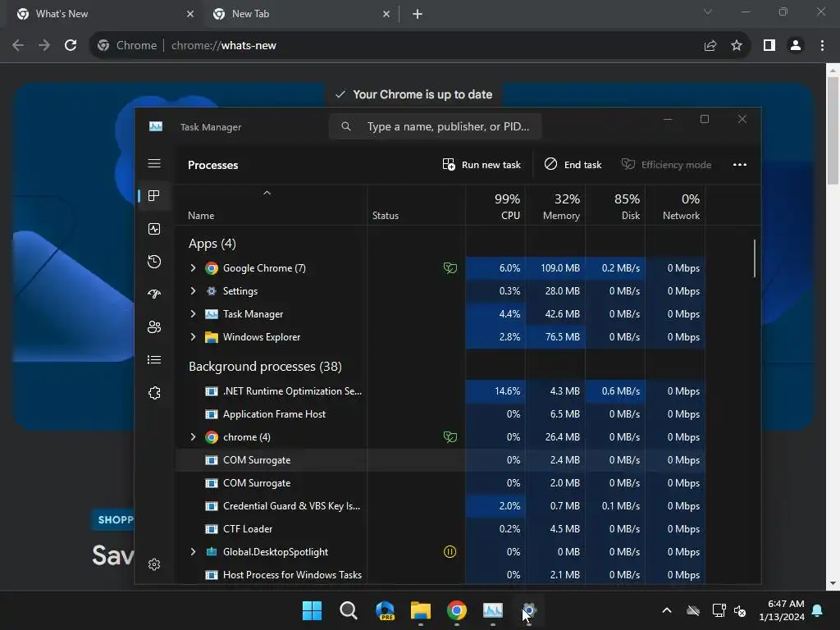Switch to the What's New Chrome tab

pos(103,14)
